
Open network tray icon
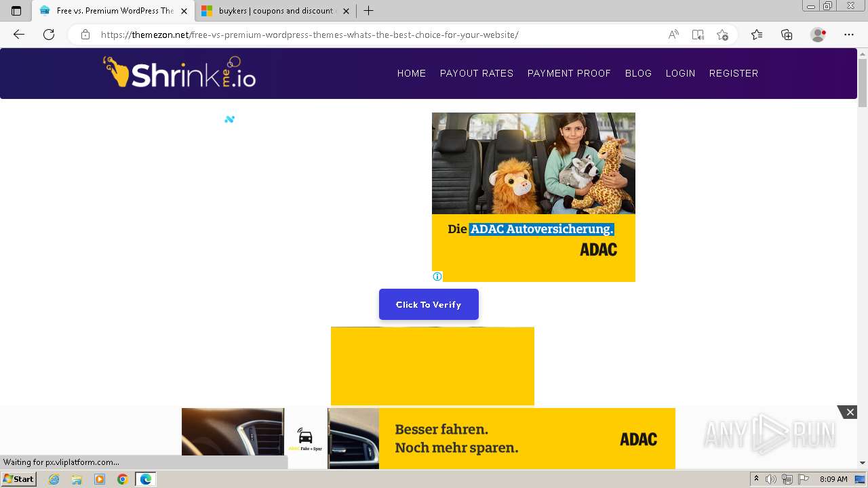787,479
